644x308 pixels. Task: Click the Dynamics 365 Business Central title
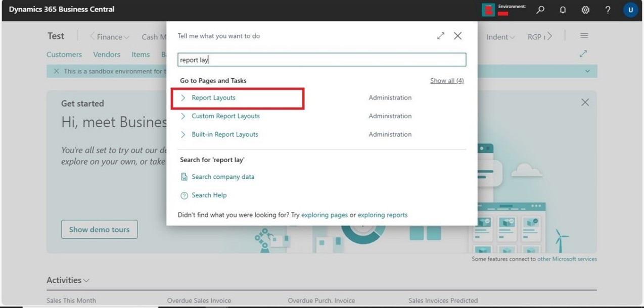pyautogui.click(x=62, y=10)
